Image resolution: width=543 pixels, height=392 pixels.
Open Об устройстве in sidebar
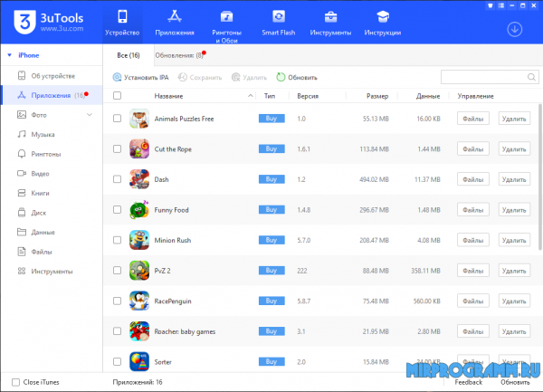pyautogui.click(x=52, y=76)
